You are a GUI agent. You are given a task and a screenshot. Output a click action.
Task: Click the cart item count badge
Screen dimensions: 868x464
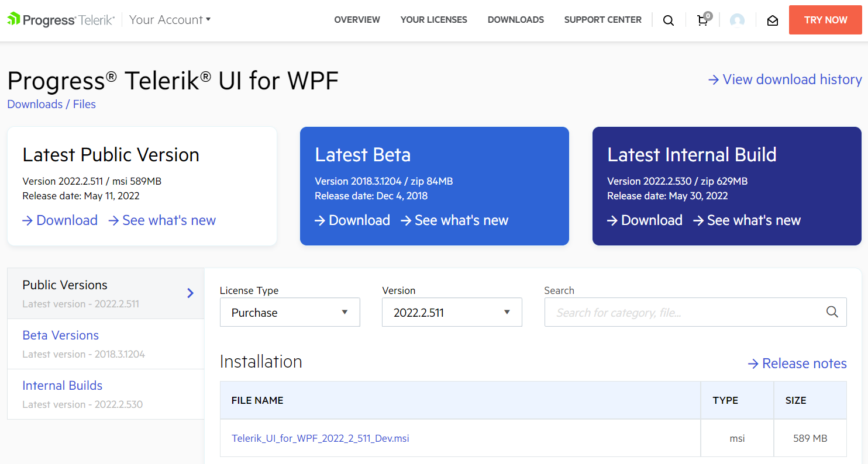tap(708, 16)
